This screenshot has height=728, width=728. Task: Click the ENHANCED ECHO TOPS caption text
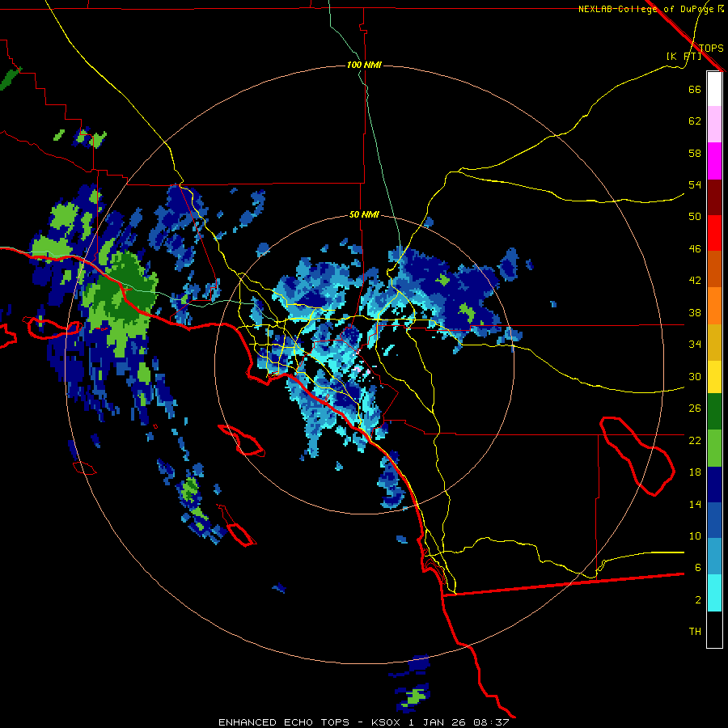coord(283,722)
